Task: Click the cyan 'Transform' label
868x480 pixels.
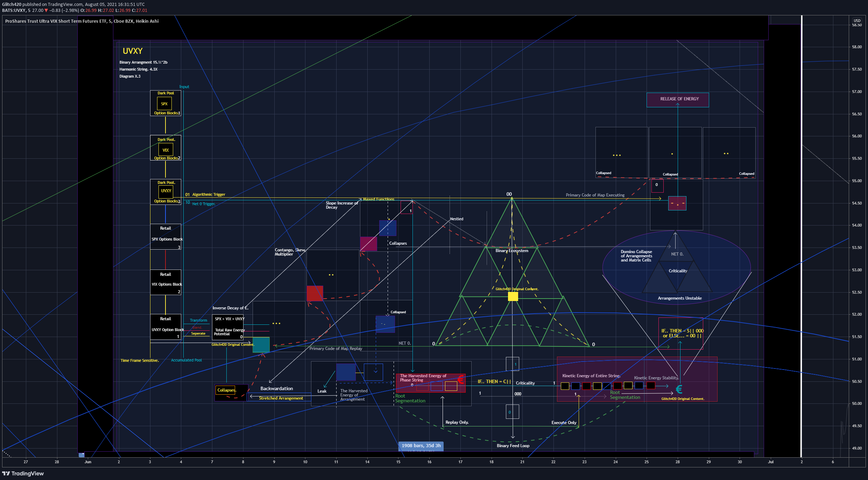Action: tap(198, 320)
